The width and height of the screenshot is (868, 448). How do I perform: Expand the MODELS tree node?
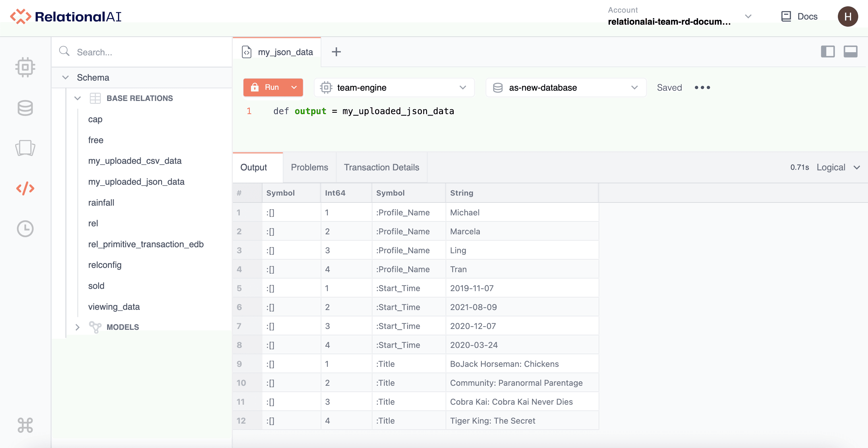click(78, 327)
